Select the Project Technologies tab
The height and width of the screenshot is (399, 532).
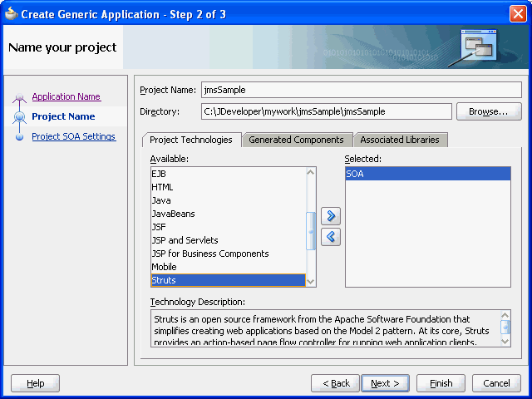191,140
